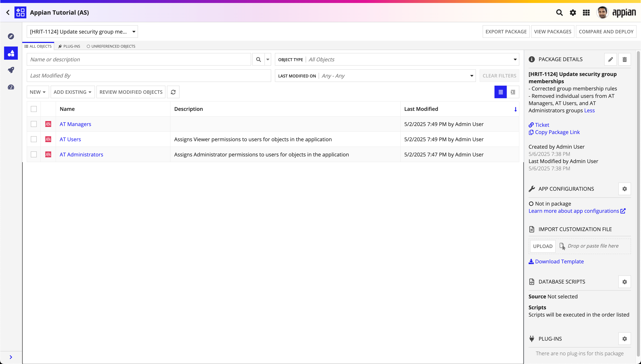
Task: Open the package selector dropdown
Action: click(82, 32)
